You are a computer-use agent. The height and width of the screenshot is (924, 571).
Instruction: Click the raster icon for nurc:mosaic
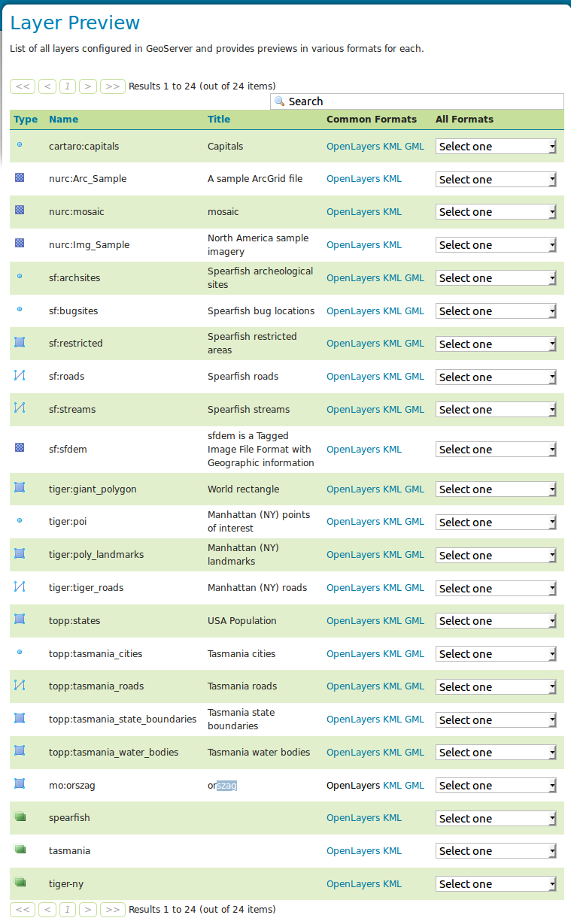pos(20,210)
